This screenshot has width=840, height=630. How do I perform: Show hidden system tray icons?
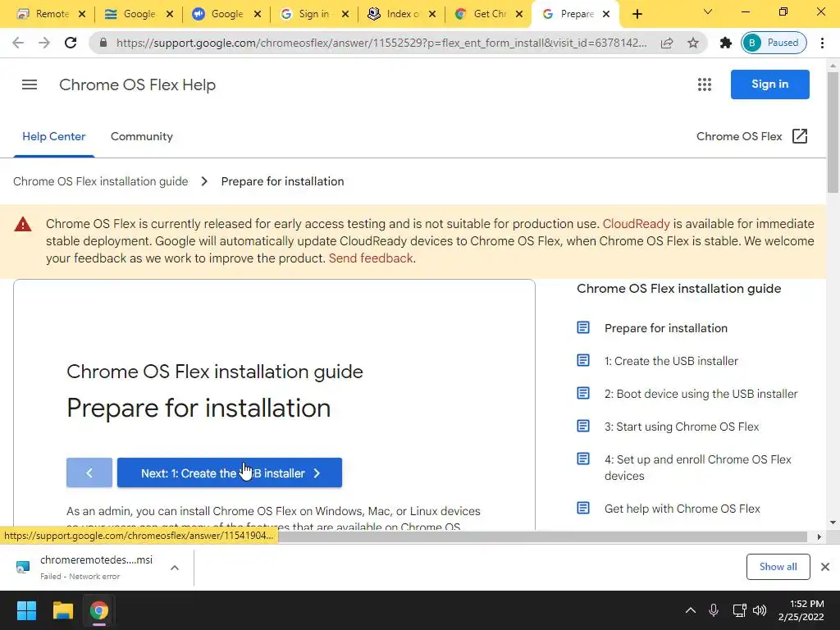[691, 610]
